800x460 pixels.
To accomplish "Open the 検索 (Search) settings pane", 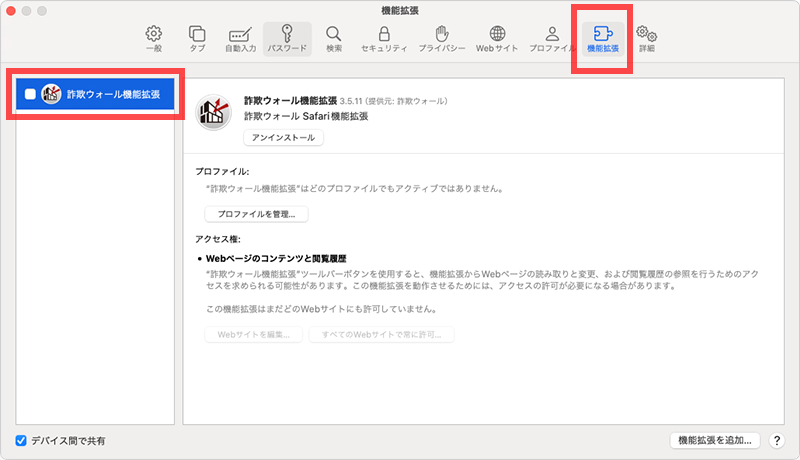I will pyautogui.click(x=334, y=39).
